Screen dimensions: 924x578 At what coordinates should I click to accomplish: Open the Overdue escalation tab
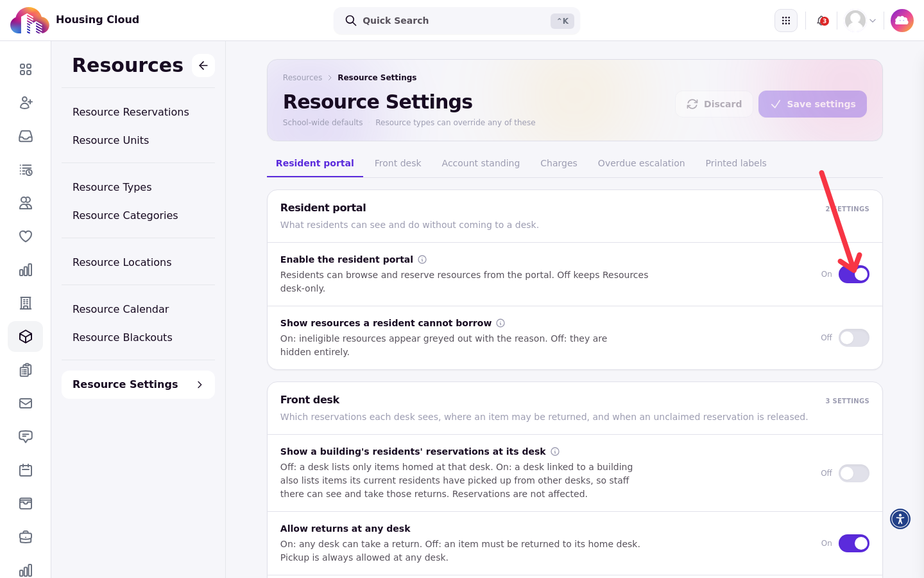[x=641, y=163]
